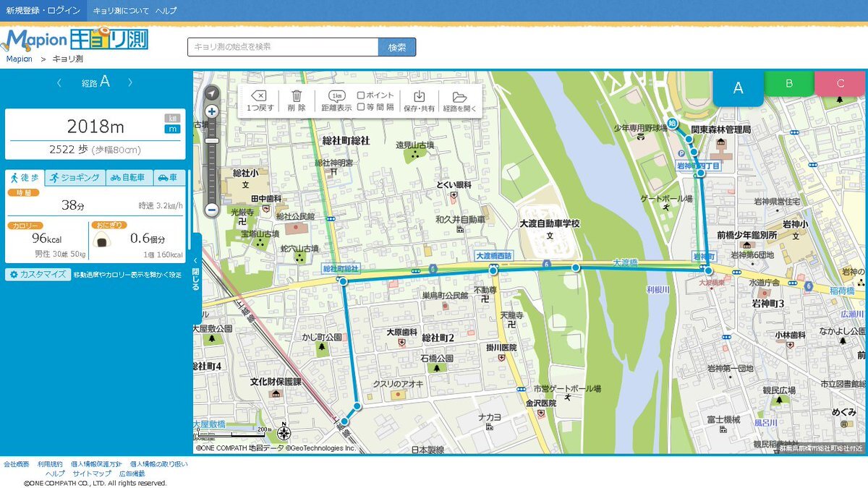Undo the last point with 1つ戻す
The height and width of the screenshot is (488, 868).
260,100
